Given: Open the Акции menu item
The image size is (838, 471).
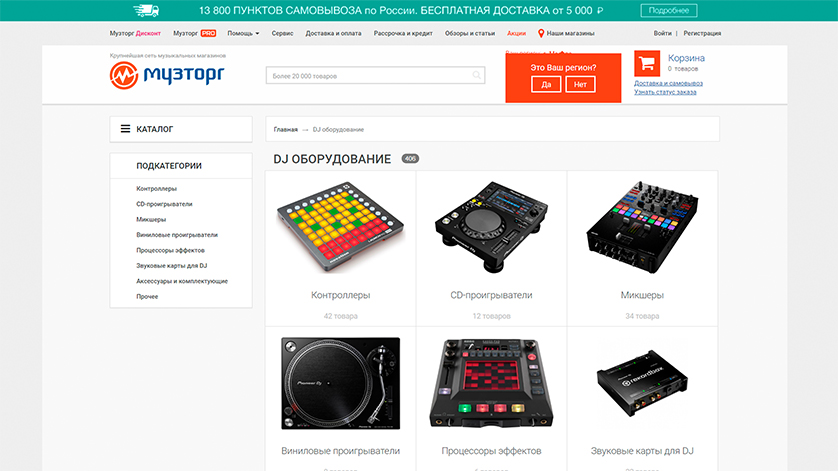Looking at the screenshot, I should click(516, 33).
